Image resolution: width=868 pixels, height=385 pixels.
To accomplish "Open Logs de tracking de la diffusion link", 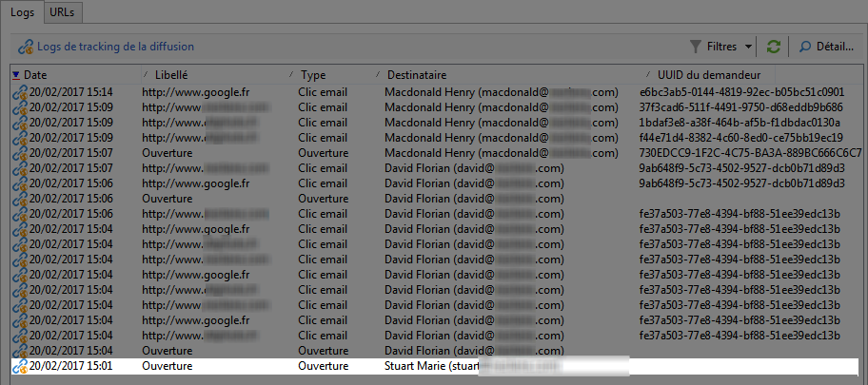I will pyautogui.click(x=116, y=47).
